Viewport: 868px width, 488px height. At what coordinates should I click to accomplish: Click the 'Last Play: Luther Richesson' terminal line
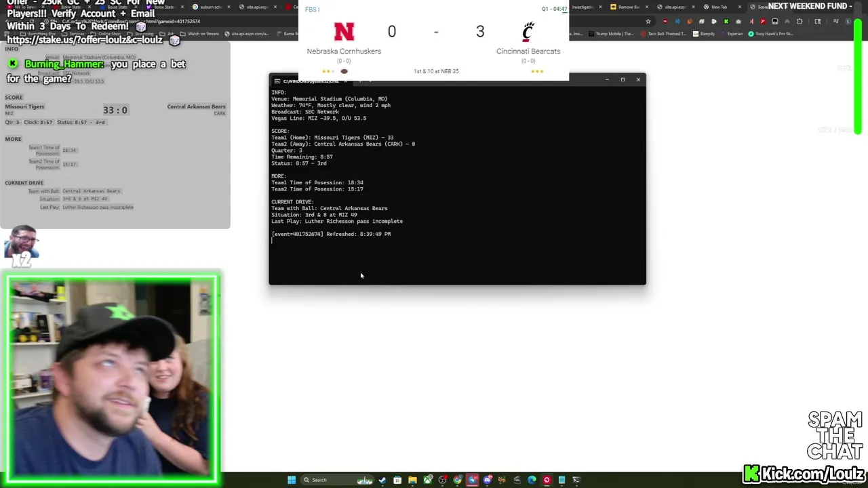(x=337, y=221)
